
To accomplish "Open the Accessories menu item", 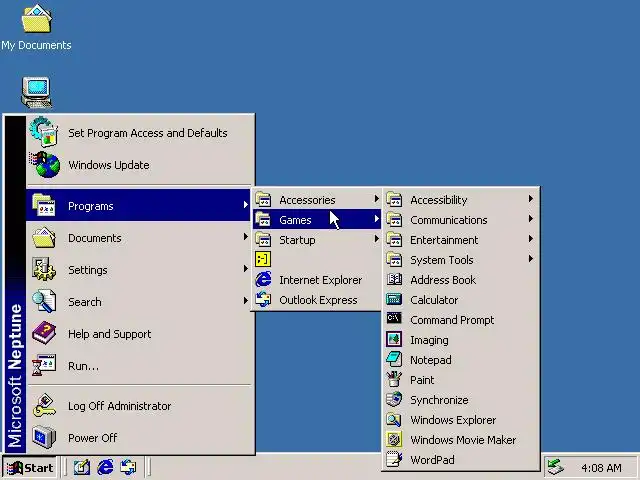I will [x=317, y=200].
